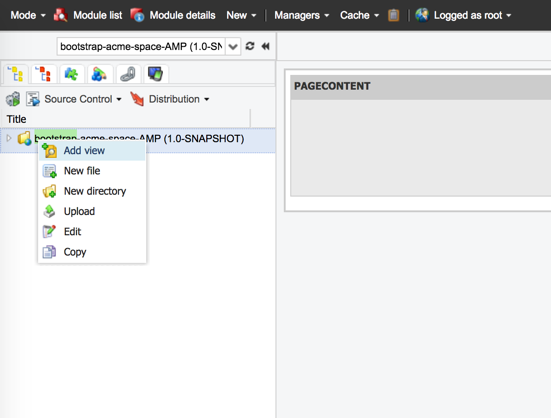Expand the bootstrap-acme-space-AMP tree node
This screenshot has width=551, height=418.
click(x=9, y=138)
